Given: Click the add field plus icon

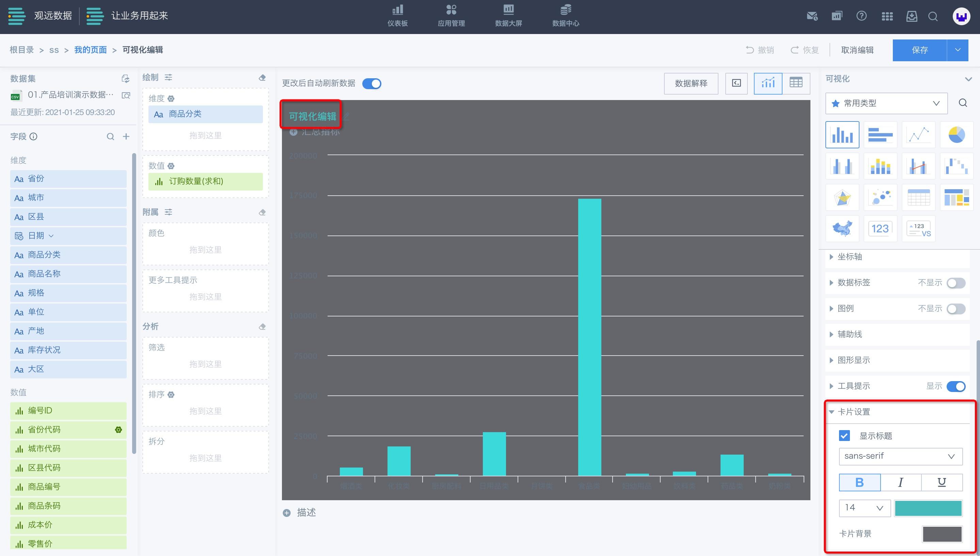Looking at the screenshot, I should point(126,137).
